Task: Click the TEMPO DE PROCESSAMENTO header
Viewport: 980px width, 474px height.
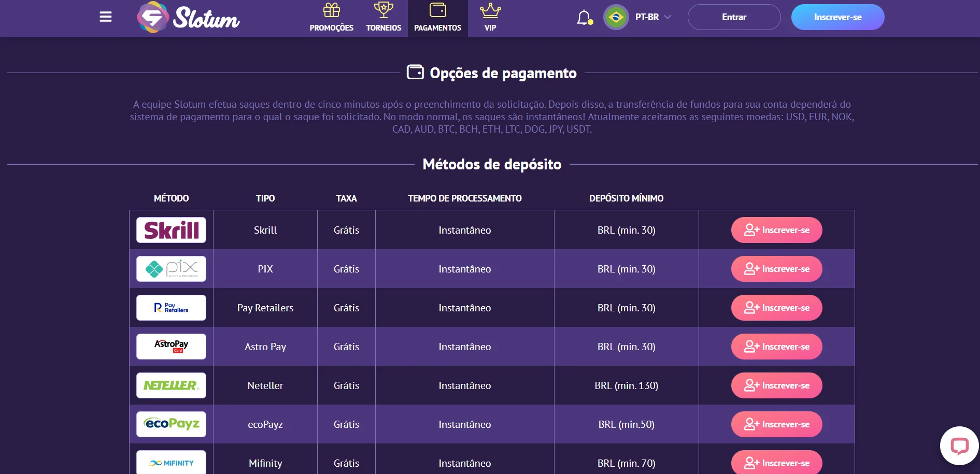Action: [465, 198]
